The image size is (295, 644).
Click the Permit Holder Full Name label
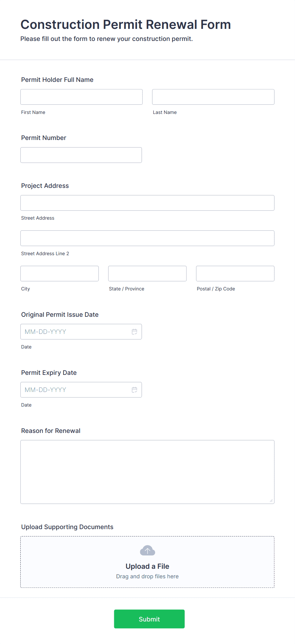coord(57,80)
